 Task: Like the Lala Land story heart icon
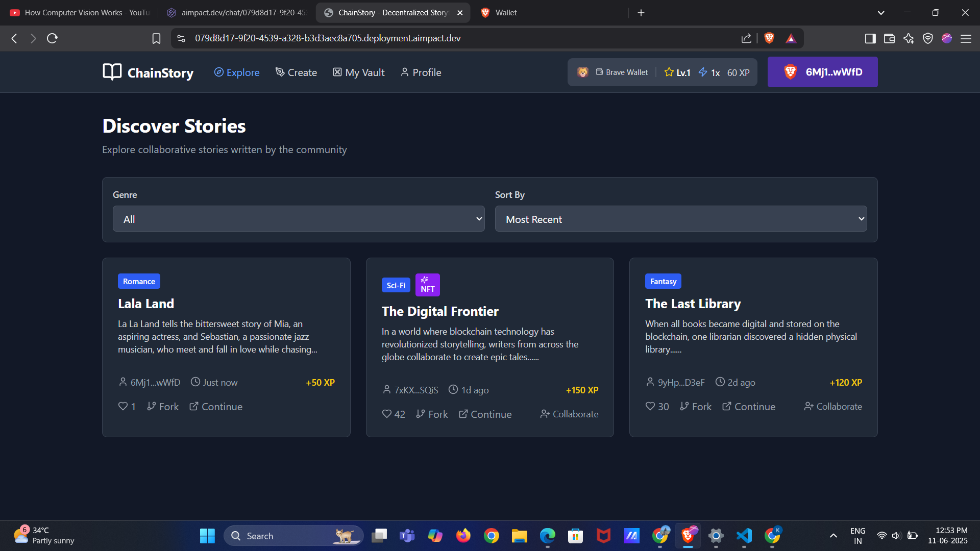pos(123,406)
